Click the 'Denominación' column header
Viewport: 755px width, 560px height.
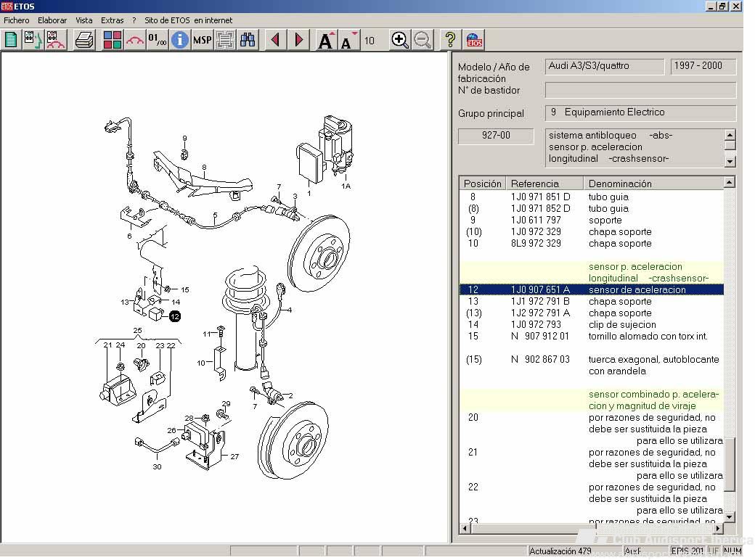[x=653, y=184]
